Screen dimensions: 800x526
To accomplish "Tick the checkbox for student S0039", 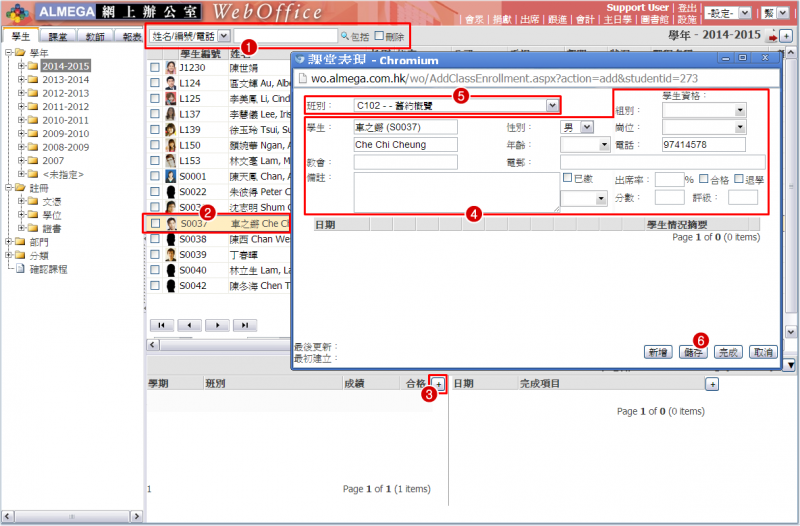I will pyautogui.click(x=155, y=255).
